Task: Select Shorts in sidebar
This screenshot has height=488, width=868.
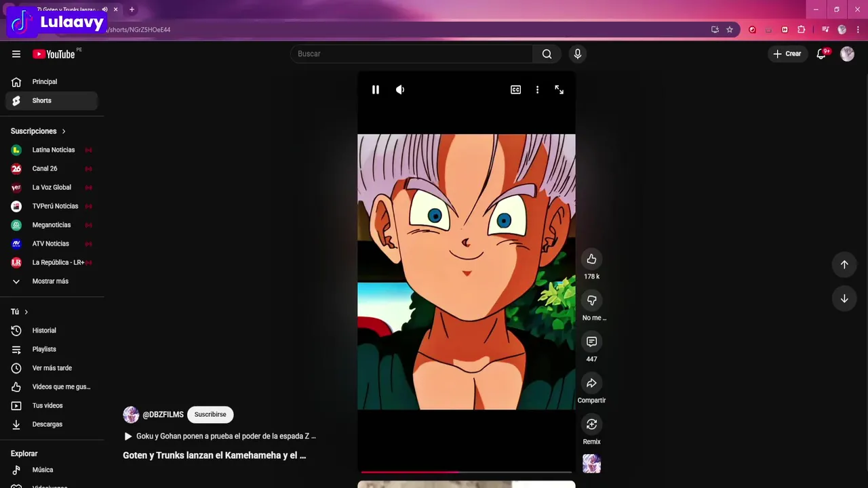Action: (x=52, y=100)
